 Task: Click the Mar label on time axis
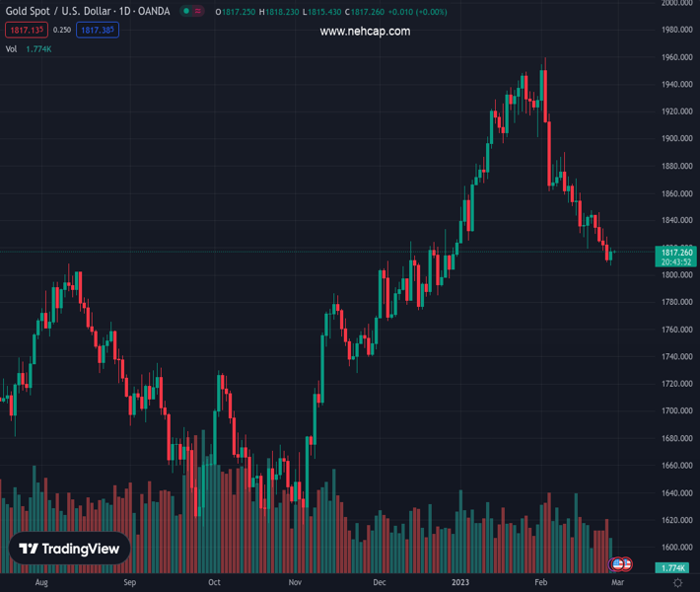[x=616, y=583]
